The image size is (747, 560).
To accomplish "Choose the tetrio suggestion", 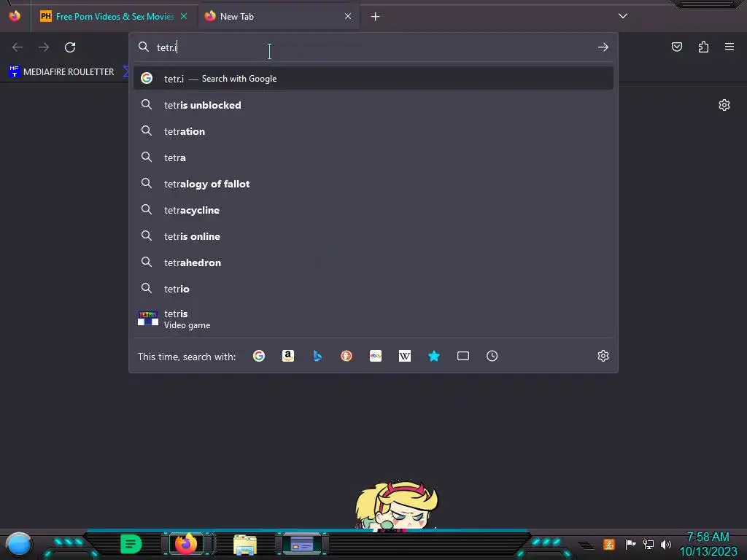I will click(373, 289).
